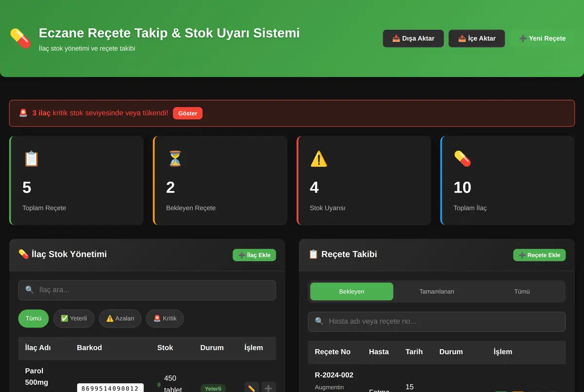
Task: Switch to the Tümü prescriptions tab
Action: [522, 291]
